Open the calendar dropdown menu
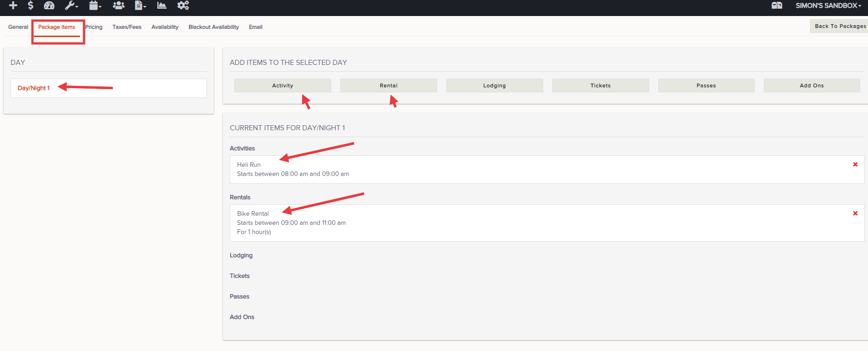This screenshot has height=351, width=868. [95, 5]
